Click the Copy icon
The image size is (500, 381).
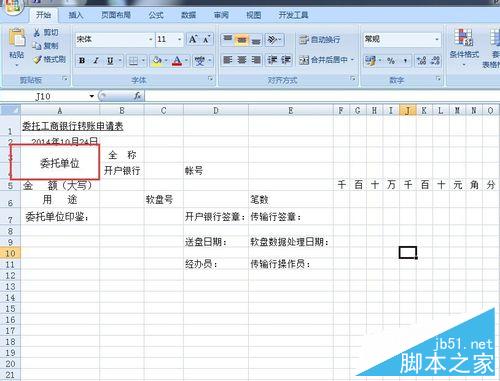(37, 46)
